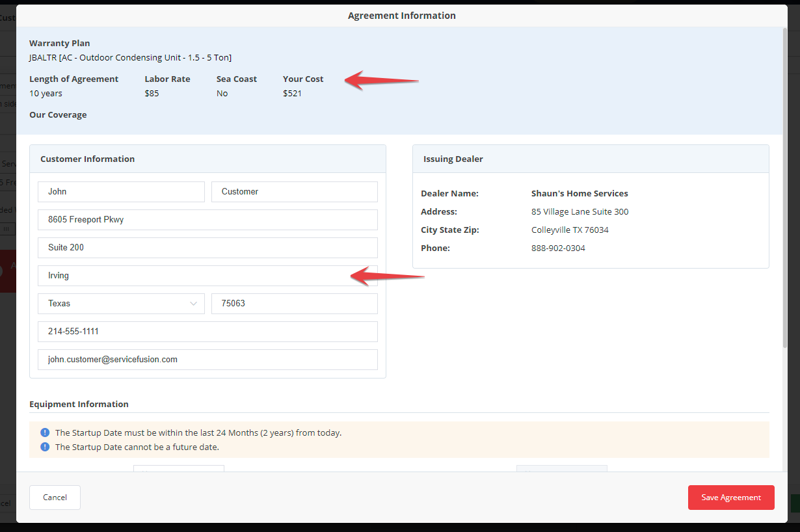Click the first name field containing John
Image resolution: width=800 pixels, height=532 pixels.
(121, 192)
